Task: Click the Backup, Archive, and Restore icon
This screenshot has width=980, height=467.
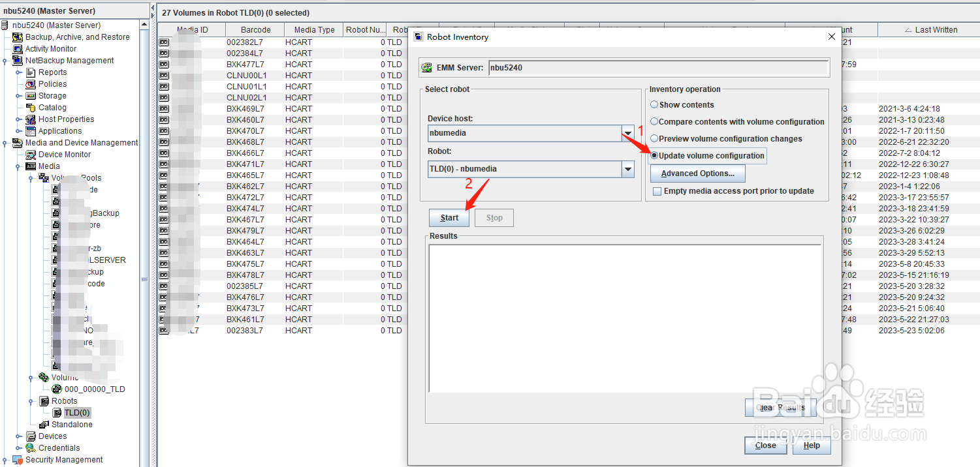Action: point(18,37)
